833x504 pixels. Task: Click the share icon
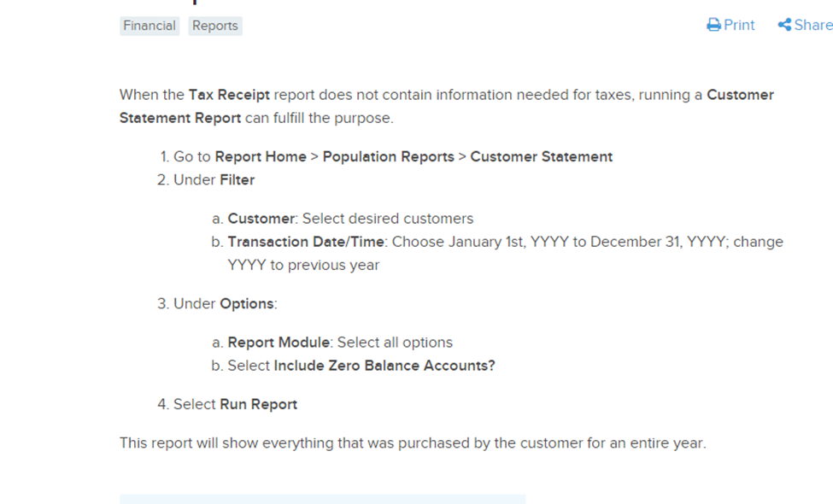(784, 26)
